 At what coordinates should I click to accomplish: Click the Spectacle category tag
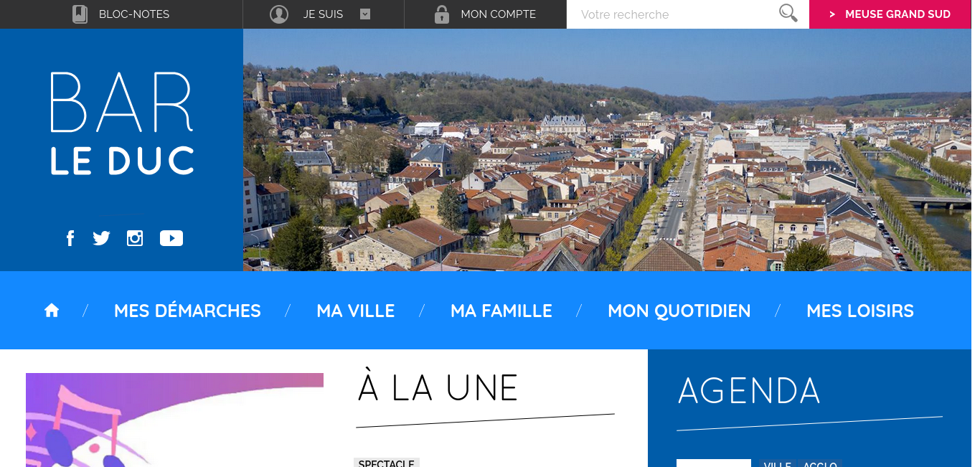coord(387,463)
